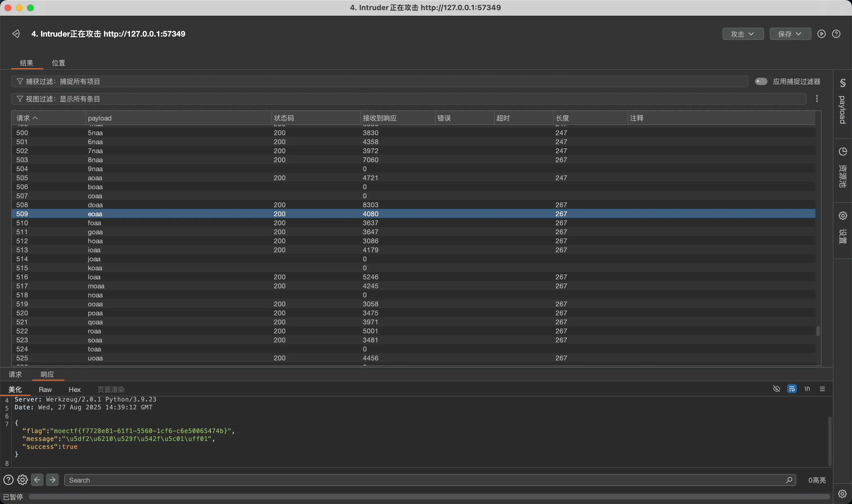Go to previous search match arrow
852x504 pixels.
(x=37, y=480)
